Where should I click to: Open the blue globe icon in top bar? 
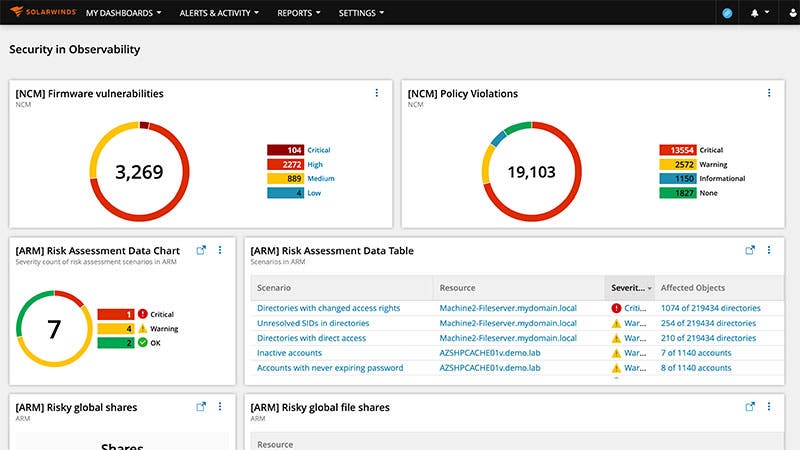tap(727, 13)
